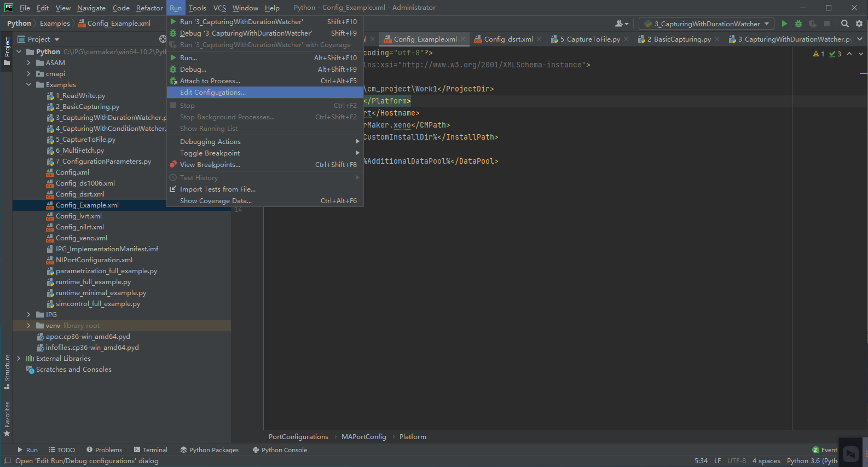Show hidden editor tabs dropdown
The width and height of the screenshot is (868, 467).
coord(860,39)
